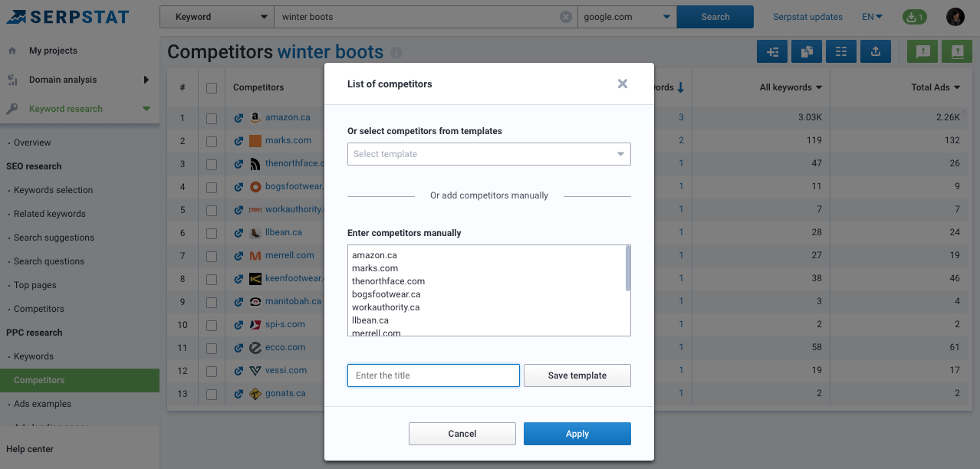Click the Domain analysis chart icon

pos(12,80)
